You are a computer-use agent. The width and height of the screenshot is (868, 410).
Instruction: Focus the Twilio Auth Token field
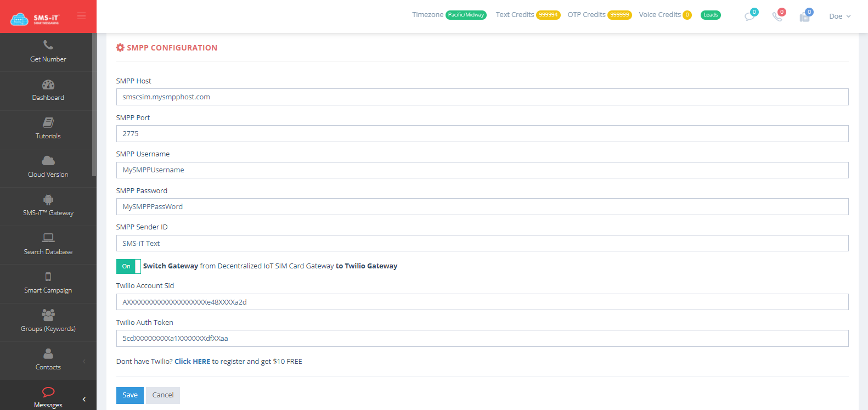coord(482,339)
